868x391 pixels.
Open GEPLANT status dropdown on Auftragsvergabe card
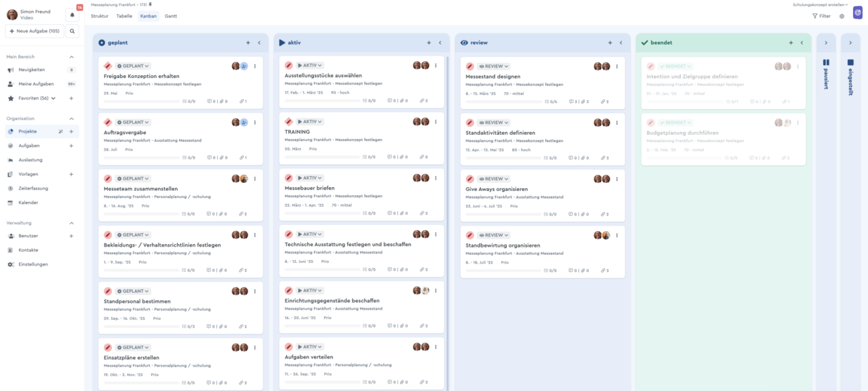(133, 123)
